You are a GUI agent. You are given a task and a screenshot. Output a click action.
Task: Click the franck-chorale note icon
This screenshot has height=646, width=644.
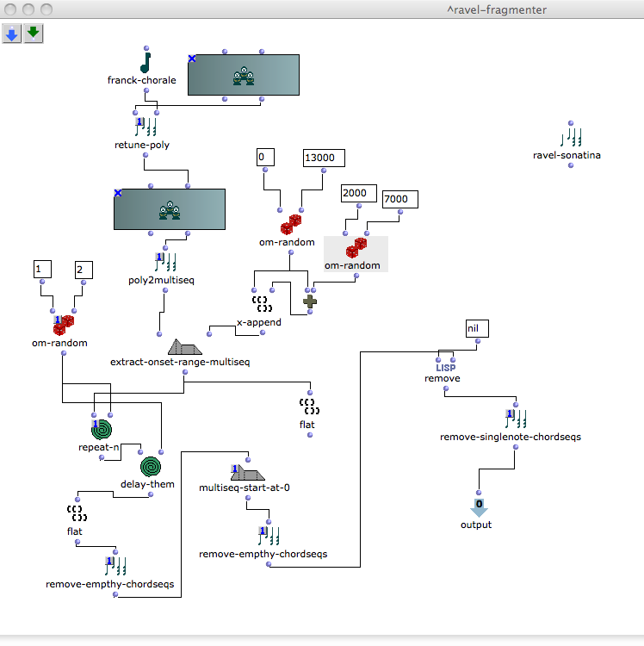point(145,62)
